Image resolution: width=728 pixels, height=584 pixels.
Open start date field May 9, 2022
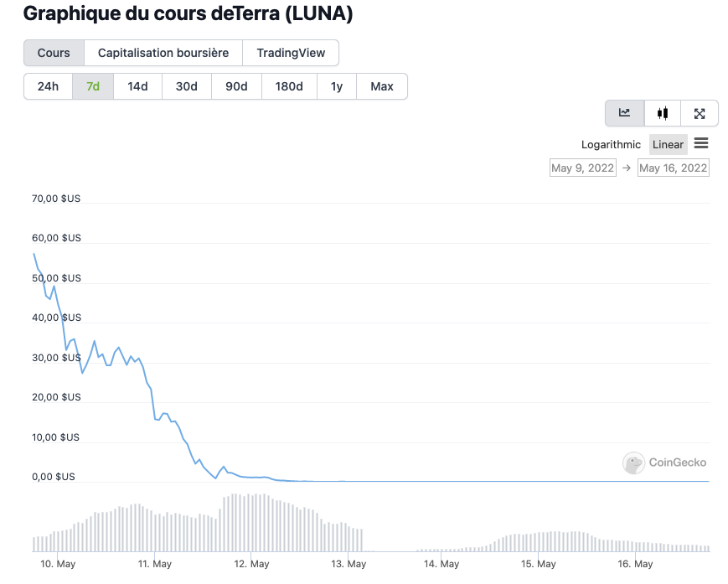point(582,168)
